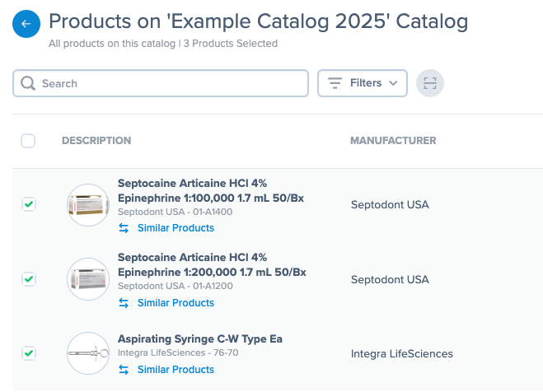The height and width of the screenshot is (392, 543).
Task: Click the barcode scan icon button
Action: click(430, 83)
